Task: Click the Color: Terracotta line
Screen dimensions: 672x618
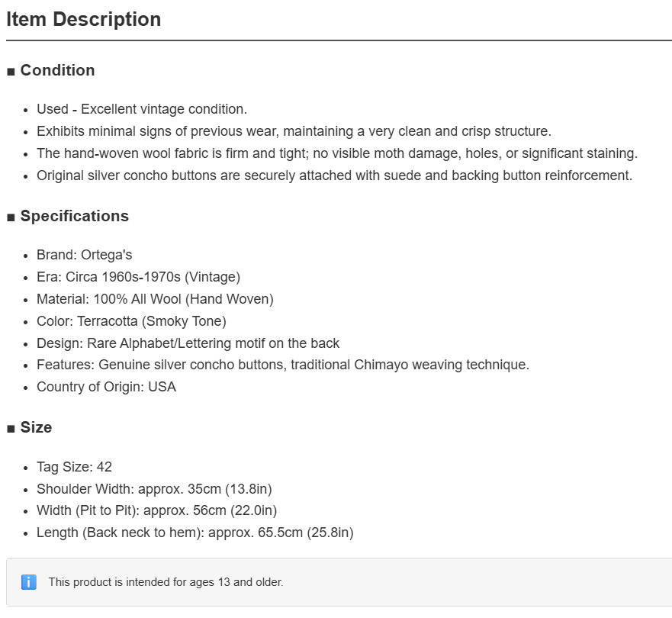Action: point(131,321)
